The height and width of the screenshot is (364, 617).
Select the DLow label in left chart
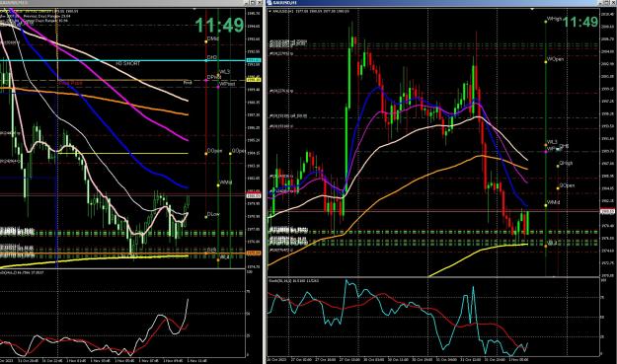213,214
